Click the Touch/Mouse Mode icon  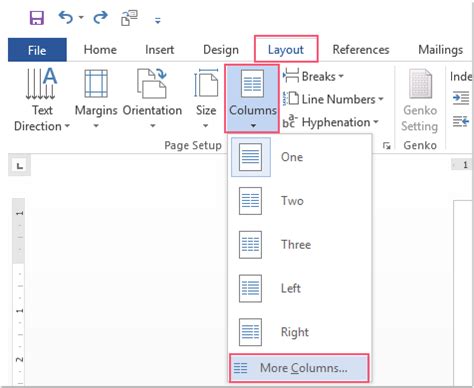click(129, 18)
